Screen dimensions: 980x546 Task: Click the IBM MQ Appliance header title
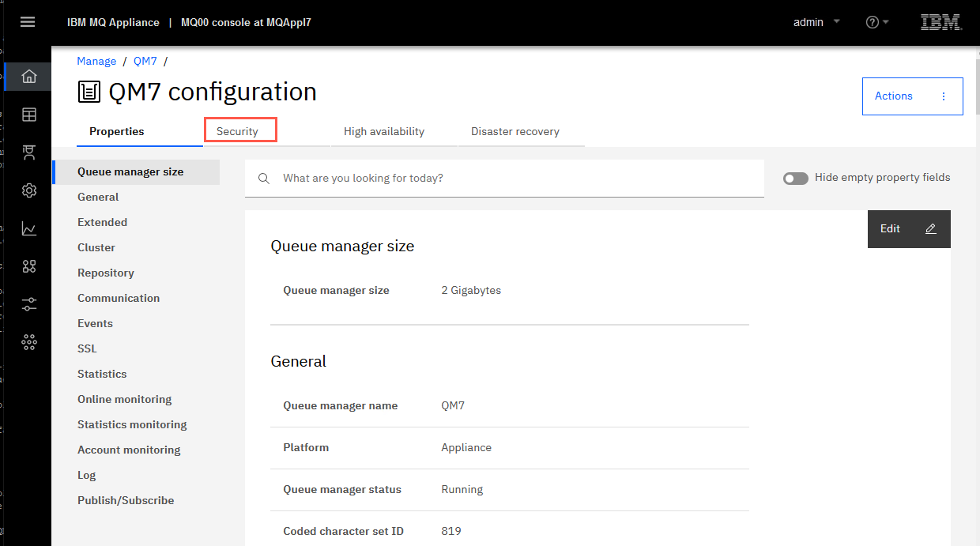click(113, 22)
